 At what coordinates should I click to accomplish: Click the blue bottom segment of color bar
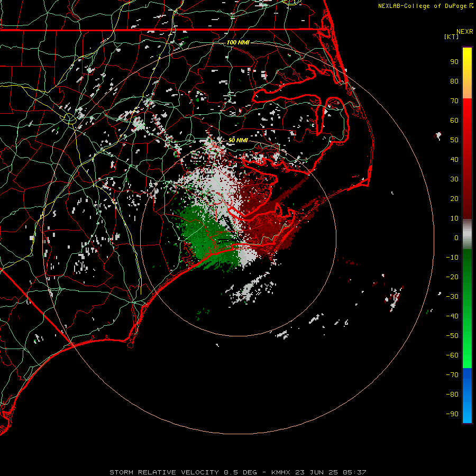click(467, 396)
